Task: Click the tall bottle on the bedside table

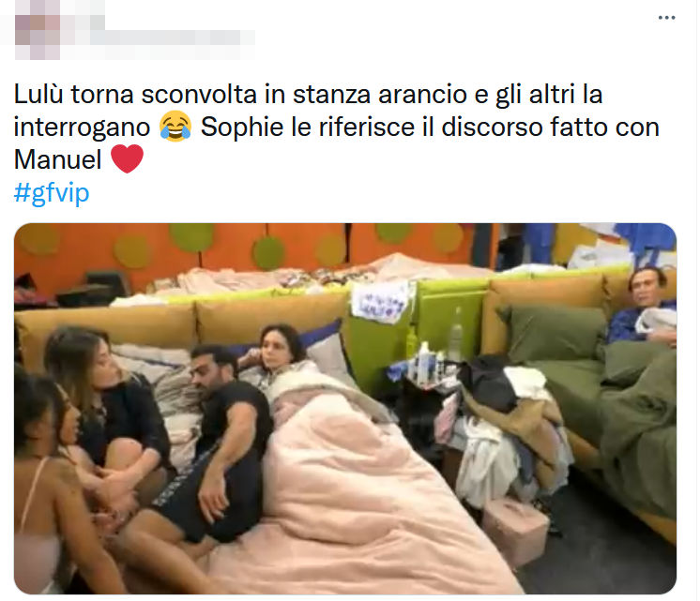Action: click(455, 334)
